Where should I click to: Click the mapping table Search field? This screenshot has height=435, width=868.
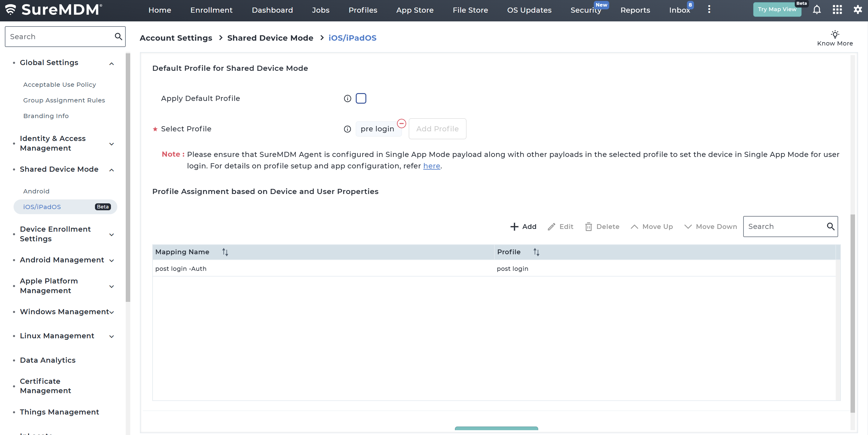click(x=784, y=227)
